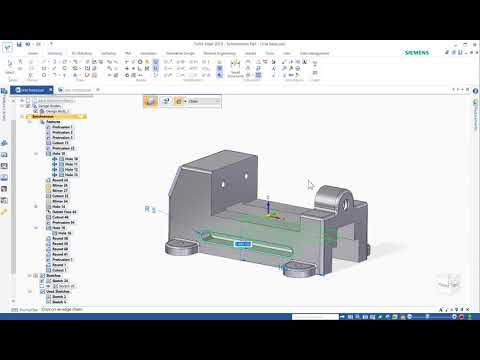Screen dimensions: 480x360
Task: Switch to the second document tab
Action: [75, 90]
